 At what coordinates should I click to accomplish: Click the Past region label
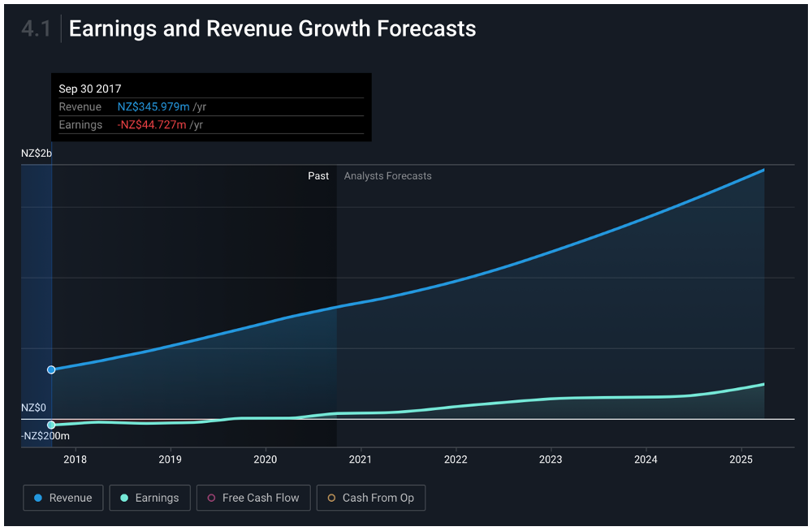click(x=318, y=176)
